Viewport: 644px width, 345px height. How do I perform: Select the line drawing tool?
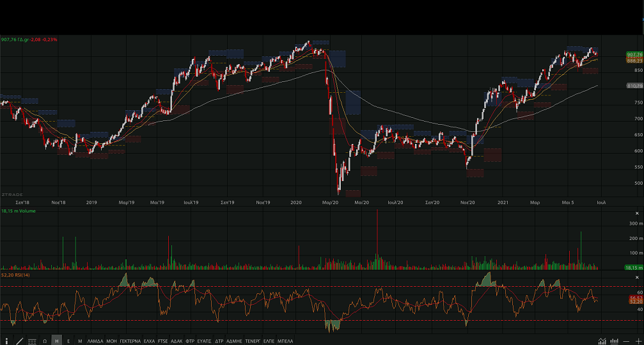click(19, 341)
